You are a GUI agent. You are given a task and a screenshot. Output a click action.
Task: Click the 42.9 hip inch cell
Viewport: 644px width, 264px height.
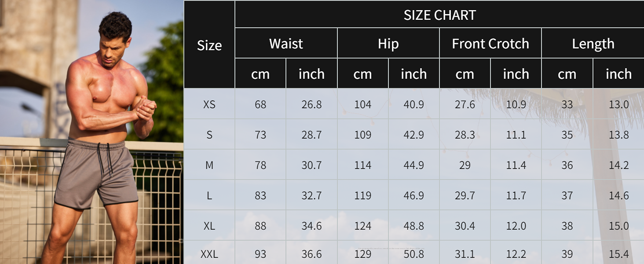pyautogui.click(x=414, y=135)
